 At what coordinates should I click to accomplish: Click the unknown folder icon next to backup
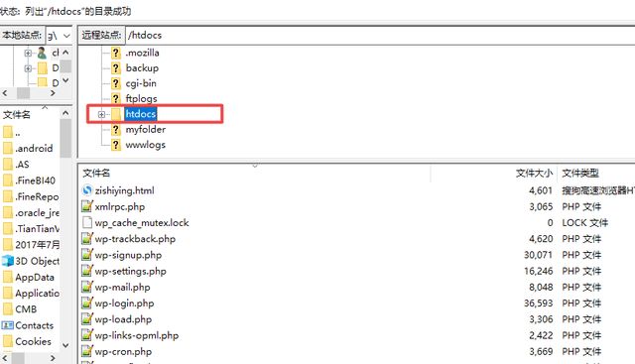[x=116, y=68]
